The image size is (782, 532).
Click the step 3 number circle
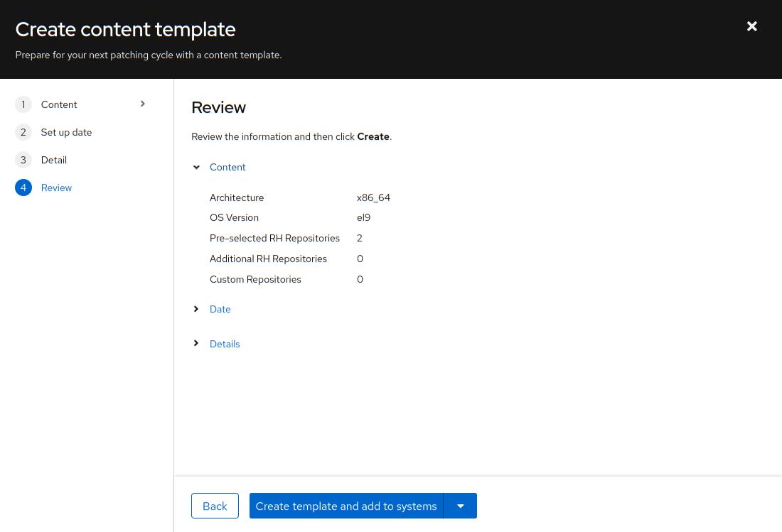[x=23, y=160]
